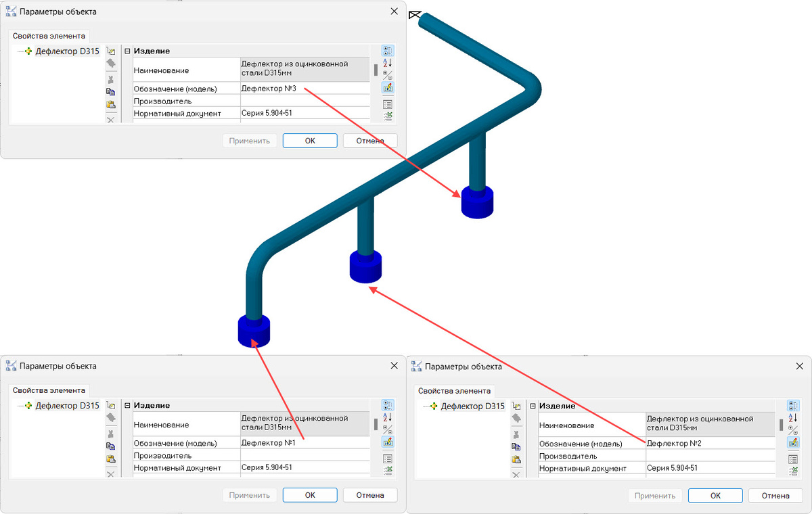
Task: Click Применить in the Дефлектор №2 dialog
Action: [655, 496]
